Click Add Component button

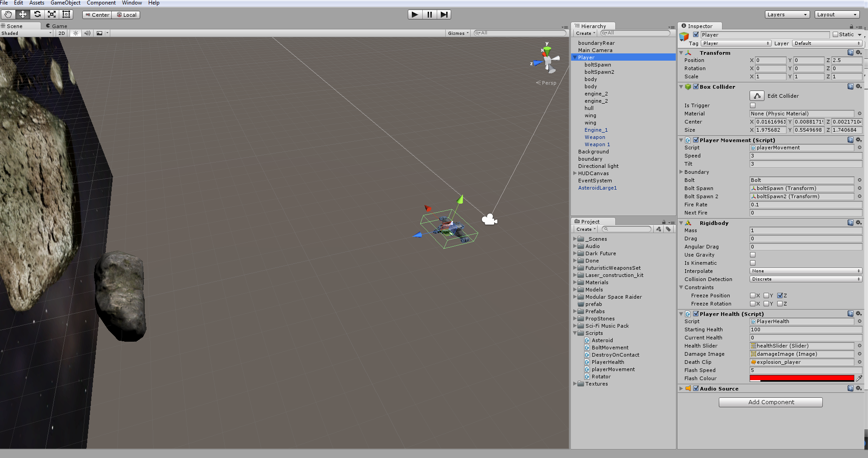click(771, 402)
